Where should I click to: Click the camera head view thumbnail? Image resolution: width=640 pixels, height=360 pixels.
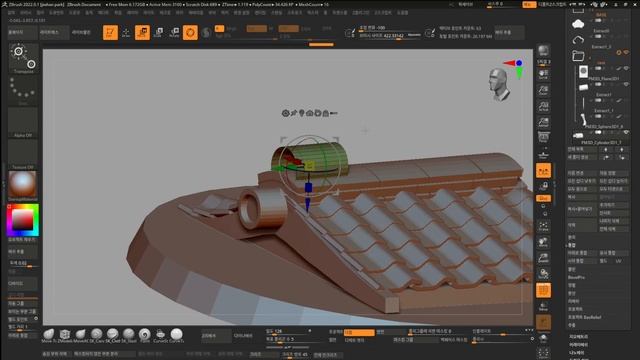coord(499,84)
